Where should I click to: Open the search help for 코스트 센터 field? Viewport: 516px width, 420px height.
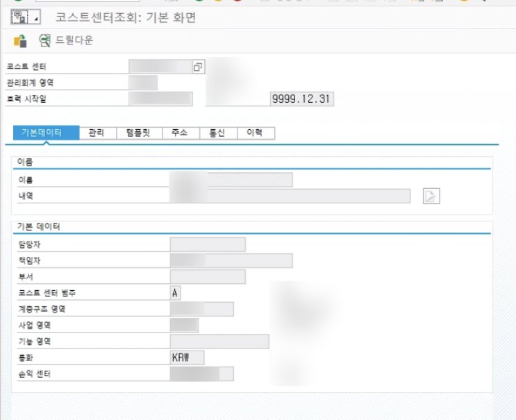[x=198, y=67]
